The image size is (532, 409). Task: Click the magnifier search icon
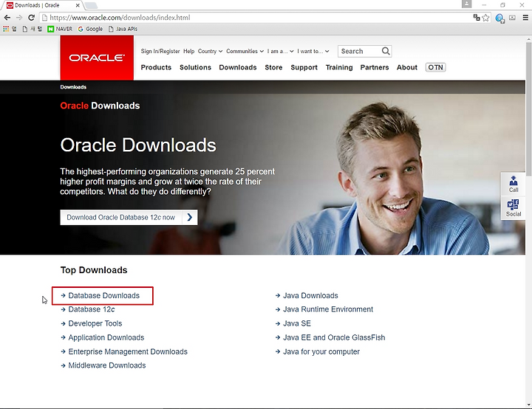pyautogui.click(x=386, y=51)
